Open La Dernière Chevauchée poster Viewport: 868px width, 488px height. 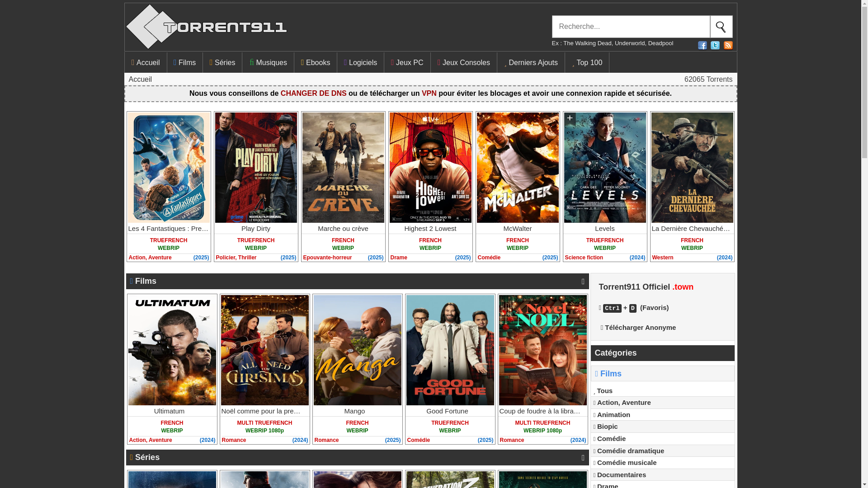[692, 168]
